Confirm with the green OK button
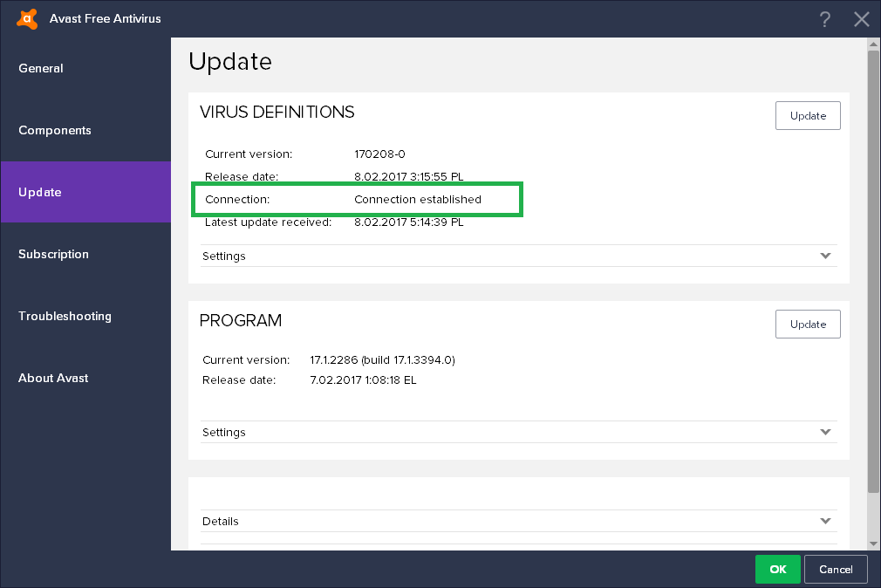The image size is (881, 588). [x=777, y=569]
